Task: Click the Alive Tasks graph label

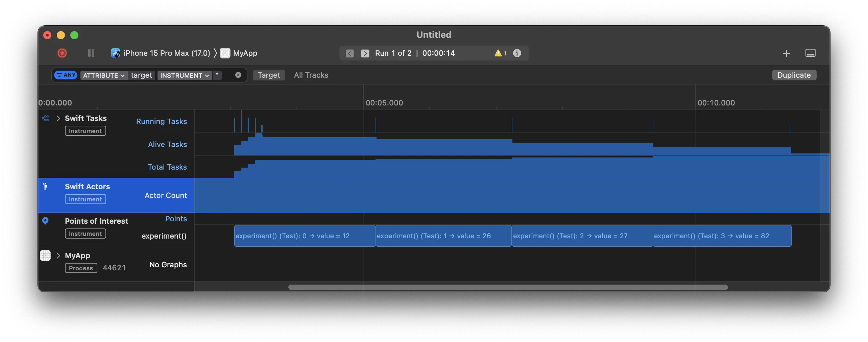Action: tap(167, 144)
